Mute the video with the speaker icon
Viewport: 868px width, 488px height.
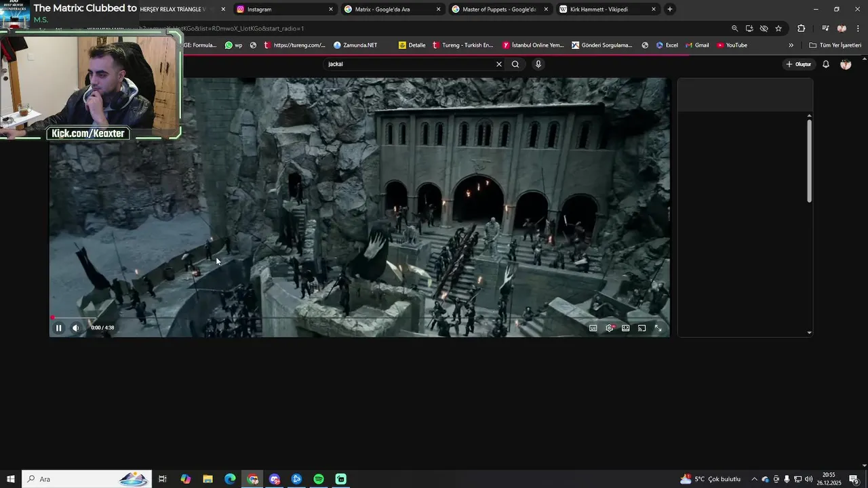(x=75, y=328)
